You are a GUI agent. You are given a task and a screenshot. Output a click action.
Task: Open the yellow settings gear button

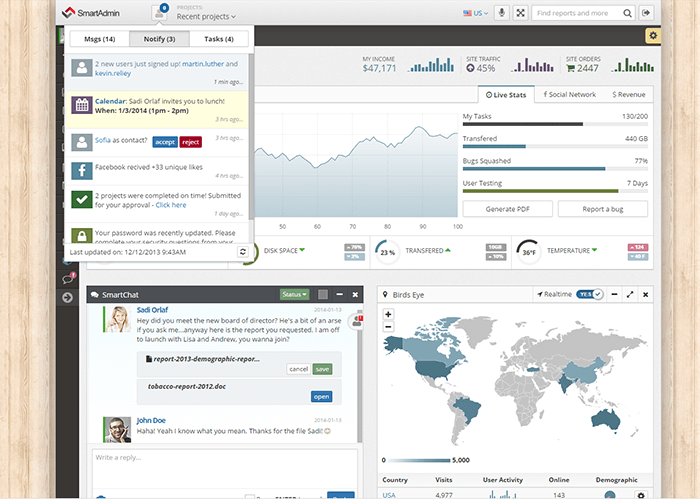[652, 36]
